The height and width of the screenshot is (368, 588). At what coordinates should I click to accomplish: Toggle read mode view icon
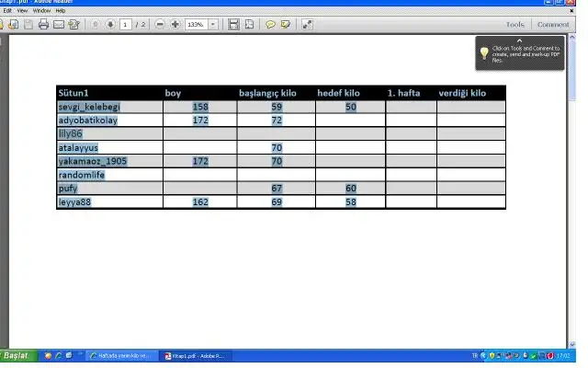pos(307,24)
